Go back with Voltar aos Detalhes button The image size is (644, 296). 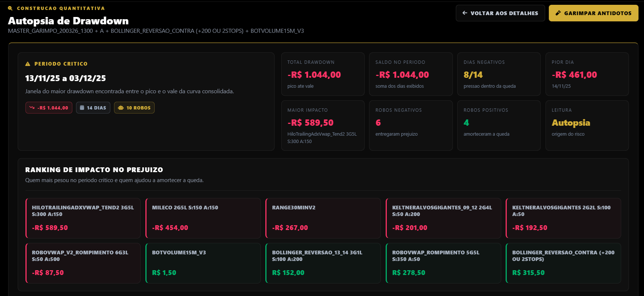(500, 13)
